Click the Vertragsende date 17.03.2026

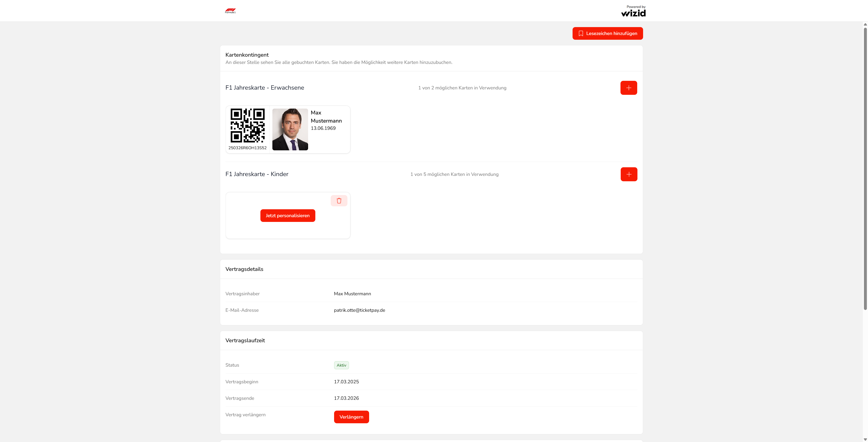[x=346, y=398]
